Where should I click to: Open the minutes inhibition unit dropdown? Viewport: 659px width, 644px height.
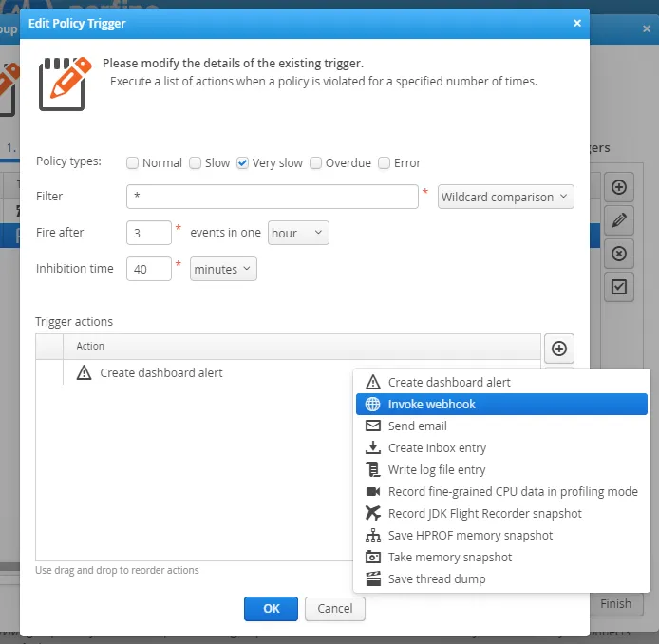(x=223, y=269)
